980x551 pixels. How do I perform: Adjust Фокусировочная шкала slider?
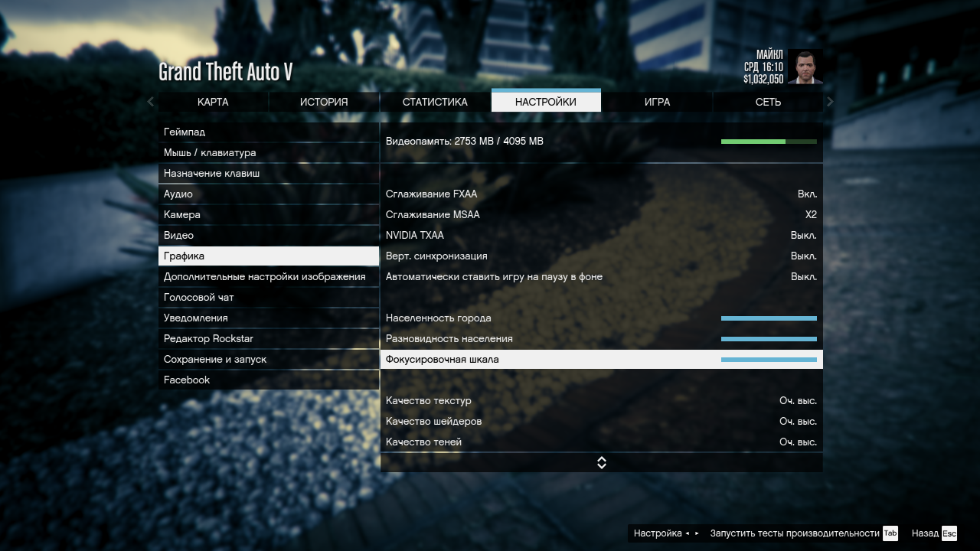(769, 360)
